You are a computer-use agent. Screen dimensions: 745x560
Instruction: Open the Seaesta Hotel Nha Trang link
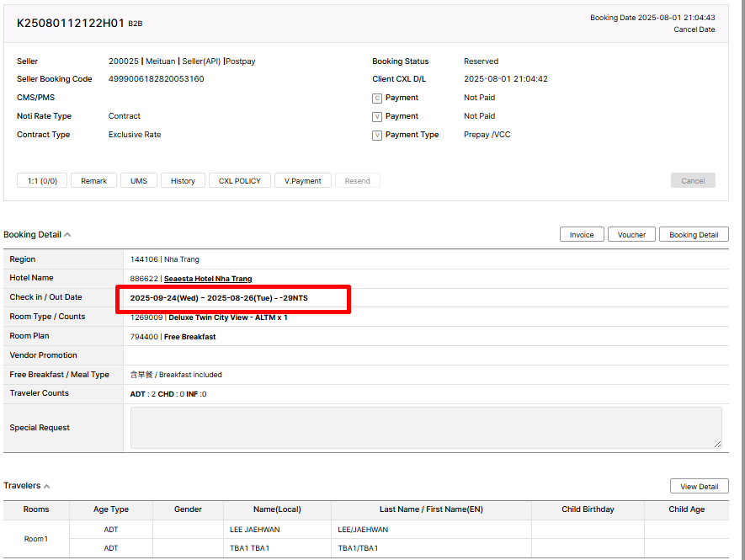pos(208,279)
